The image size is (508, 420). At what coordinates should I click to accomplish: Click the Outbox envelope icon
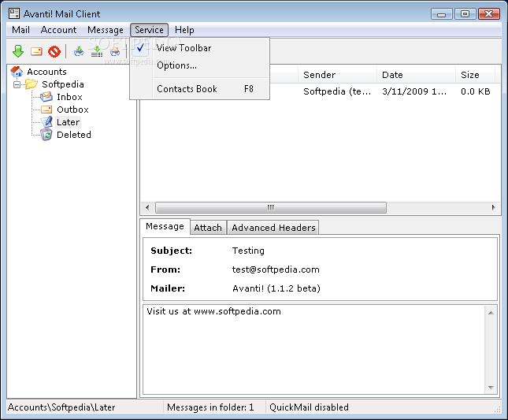click(46, 110)
